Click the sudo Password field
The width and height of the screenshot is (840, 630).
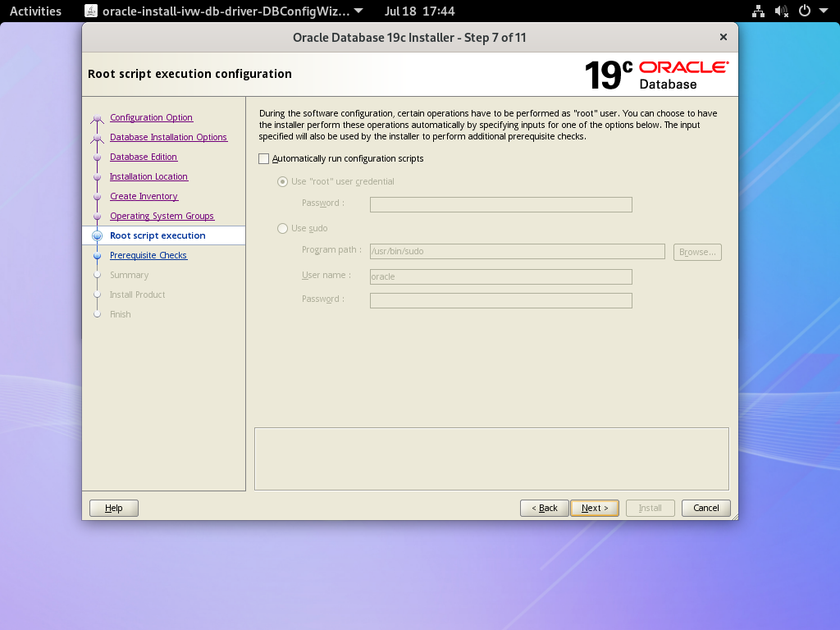pyautogui.click(x=501, y=300)
